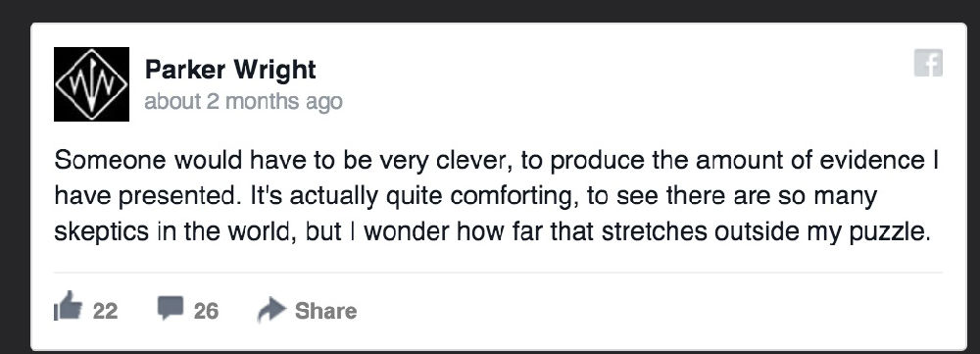Click the Facebook logo icon on the post

pos(928,63)
